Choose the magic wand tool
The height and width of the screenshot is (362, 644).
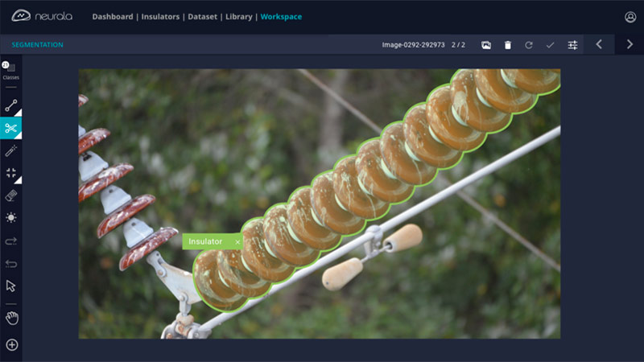pos(11,150)
